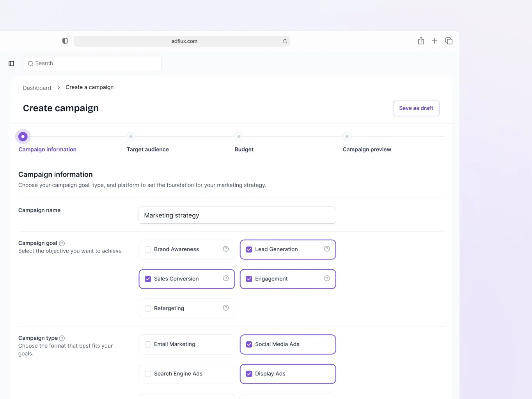Click the Save as draft button
The width and height of the screenshot is (532, 399).
[416, 108]
